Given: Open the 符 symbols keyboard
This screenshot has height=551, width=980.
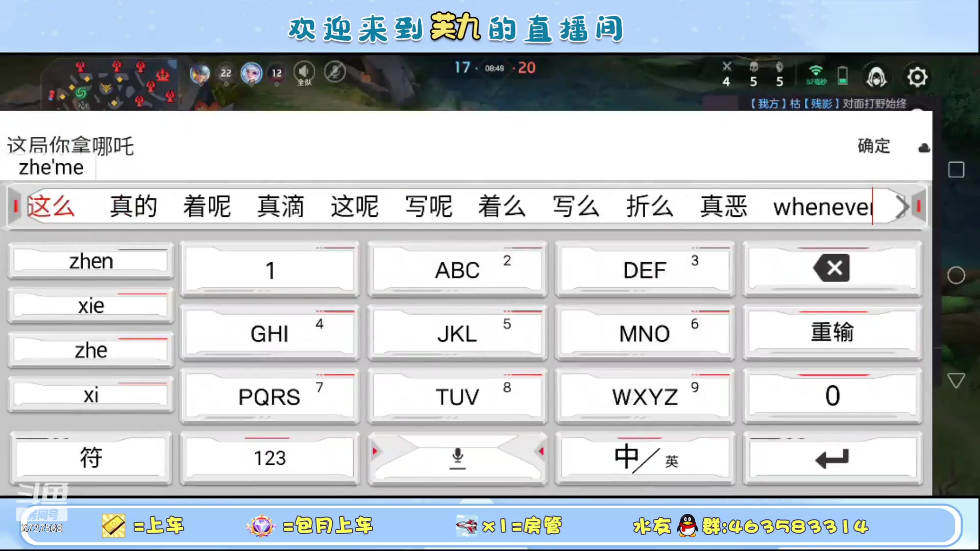Looking at the screenshot, I should coord(91,458).
